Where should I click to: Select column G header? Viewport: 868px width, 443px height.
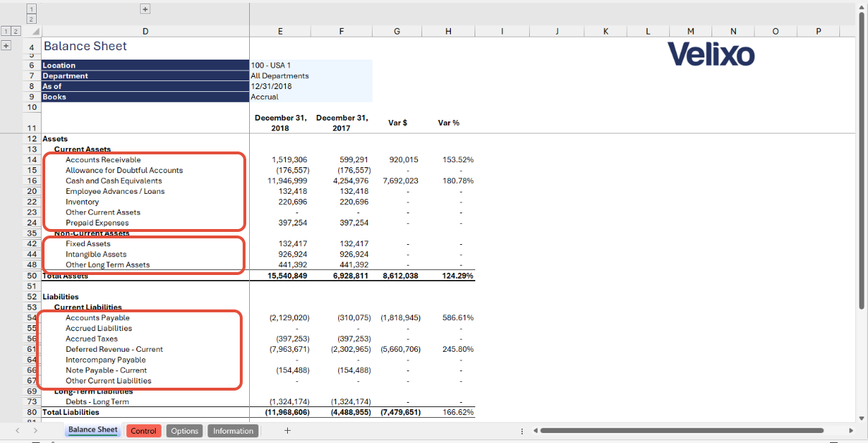[397, 32]
